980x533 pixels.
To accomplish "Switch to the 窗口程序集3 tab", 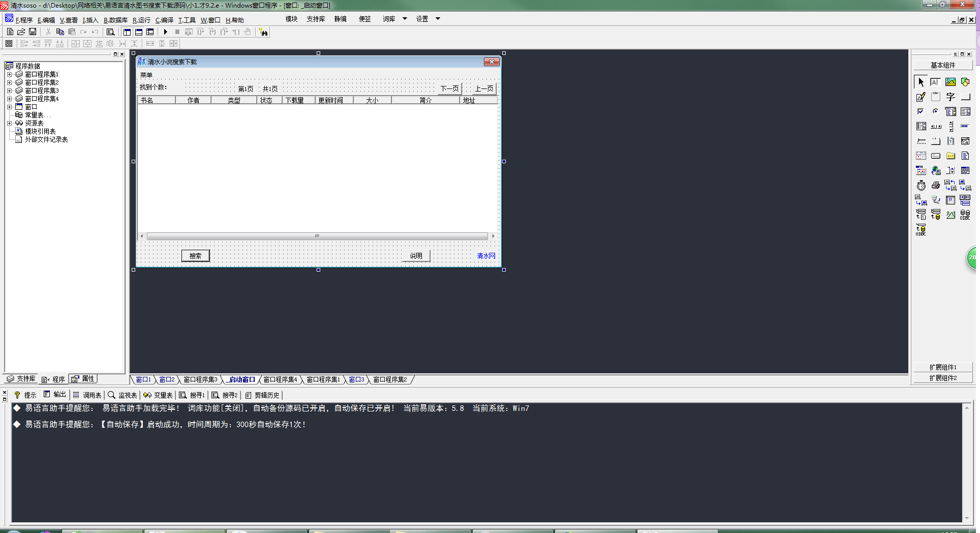I will (200, 379).
